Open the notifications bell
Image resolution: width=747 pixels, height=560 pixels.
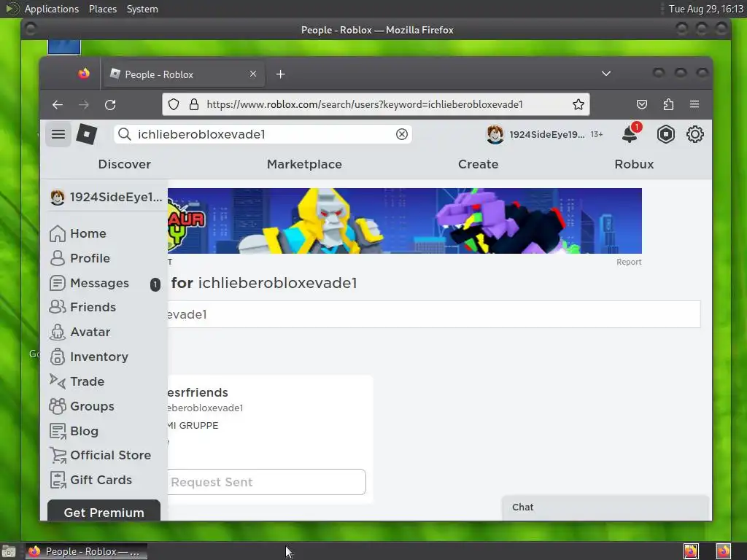pyautogui.click(x=631, y=133)
